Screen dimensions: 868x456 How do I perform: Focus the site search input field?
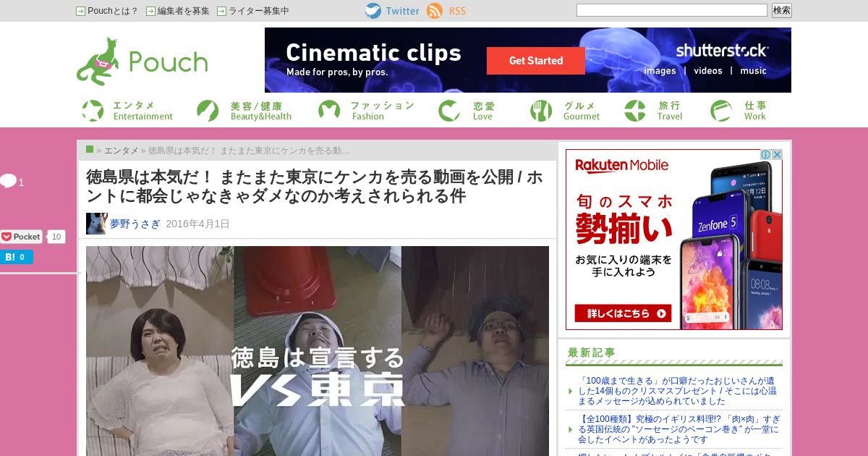672,10
